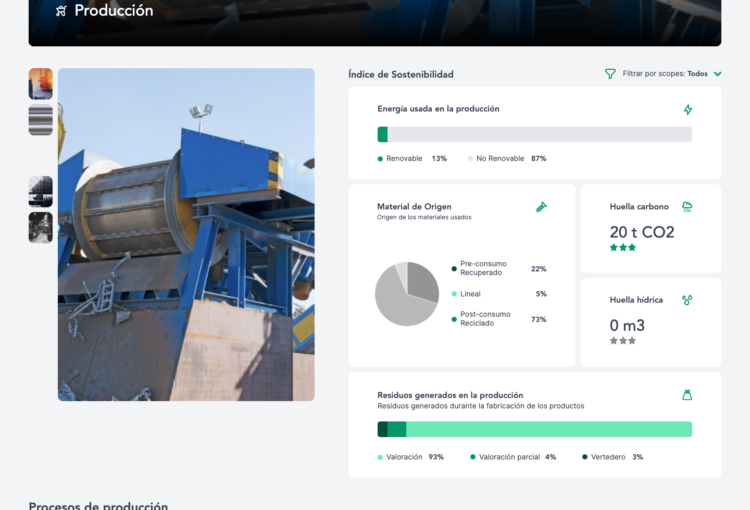
Task: Click the 5% Lineal value
Action: click(x=541, y=294)
